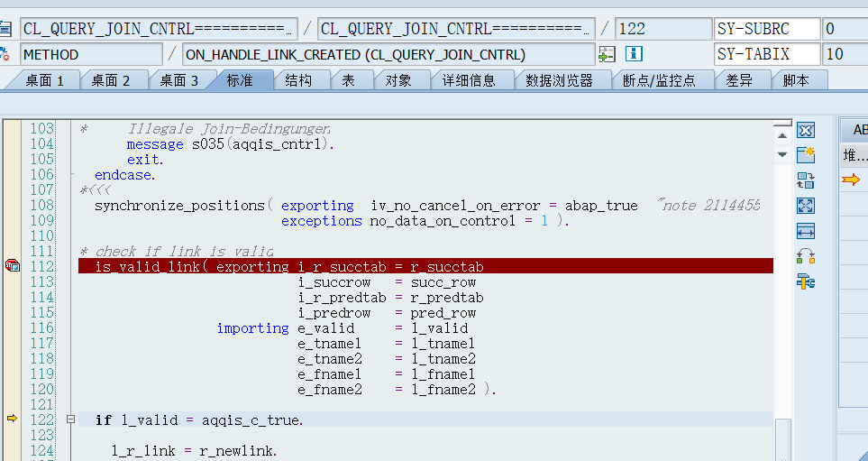Collapse the if block at line 122
The image size is (868, 461).
click(x=70, y=420)
